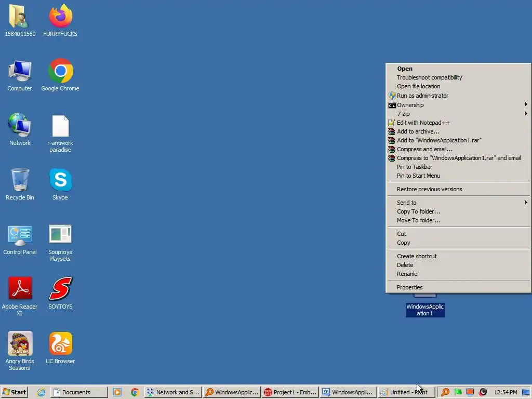Switch to Project1 - Emb... taskbar button
The width and height of the screenshot is (532, 399).
tap(290, 392)
